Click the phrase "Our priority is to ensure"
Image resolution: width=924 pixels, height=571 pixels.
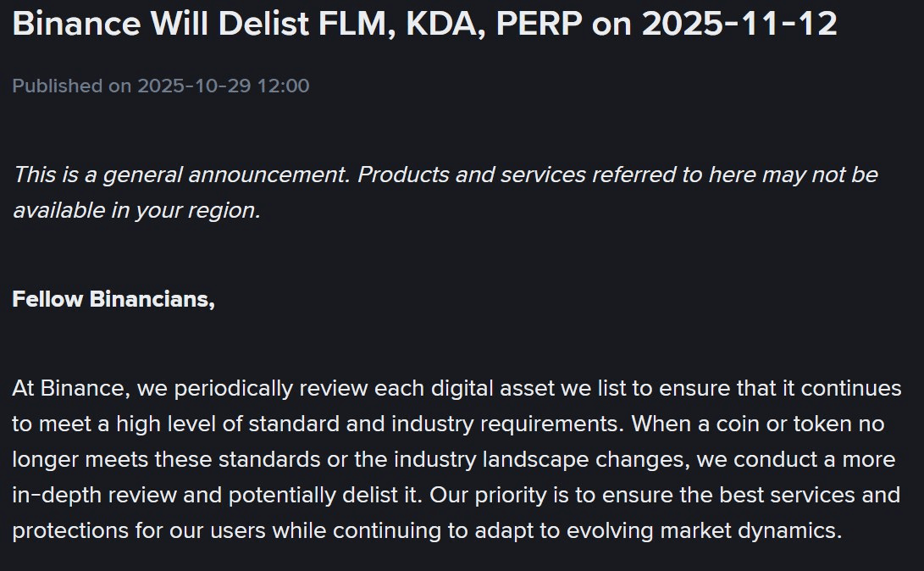click(537, 496)
